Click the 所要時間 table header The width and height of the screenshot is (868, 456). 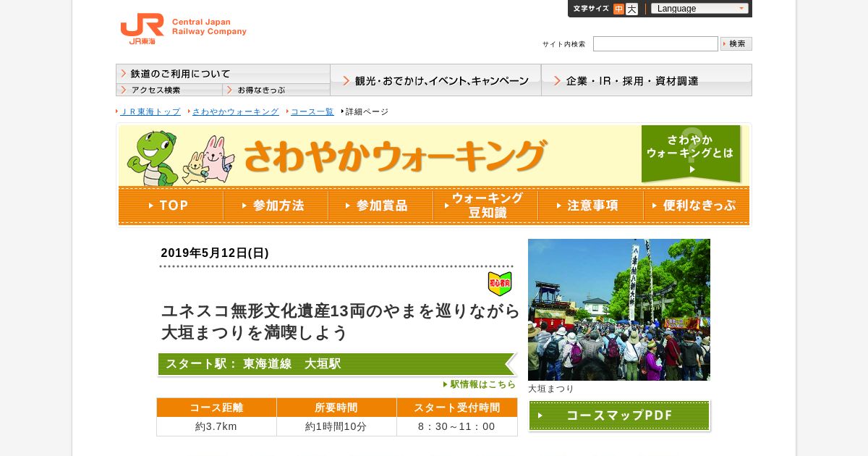click(x=336, y=408)
